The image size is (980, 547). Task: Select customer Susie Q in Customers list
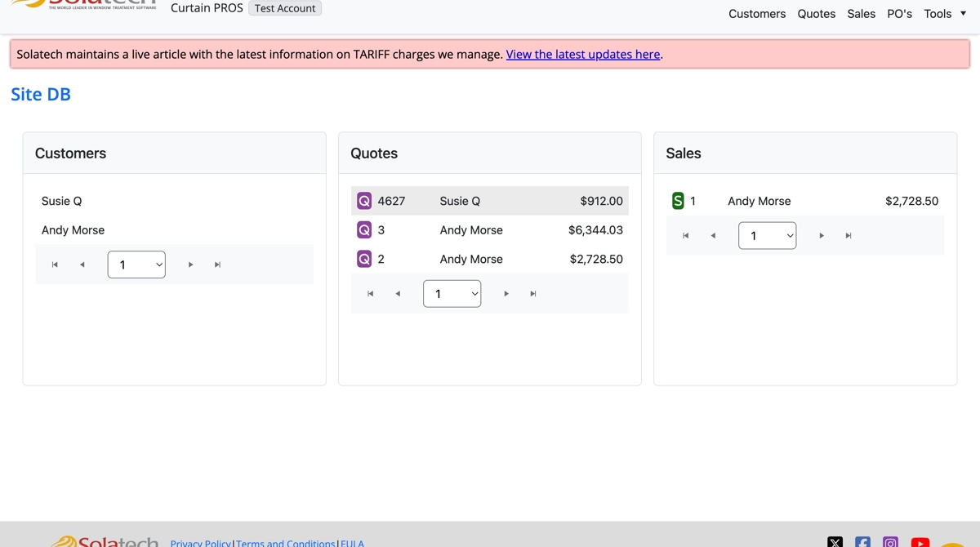62,201
